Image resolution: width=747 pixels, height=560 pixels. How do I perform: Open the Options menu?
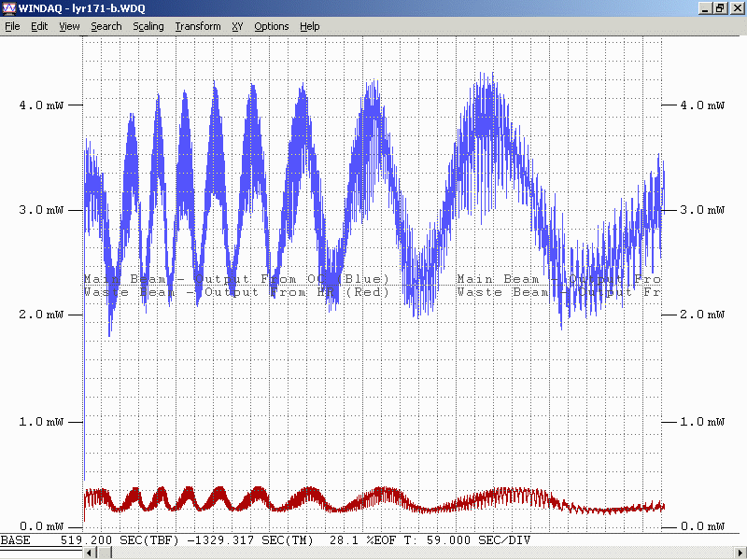(x=271, y=26)
